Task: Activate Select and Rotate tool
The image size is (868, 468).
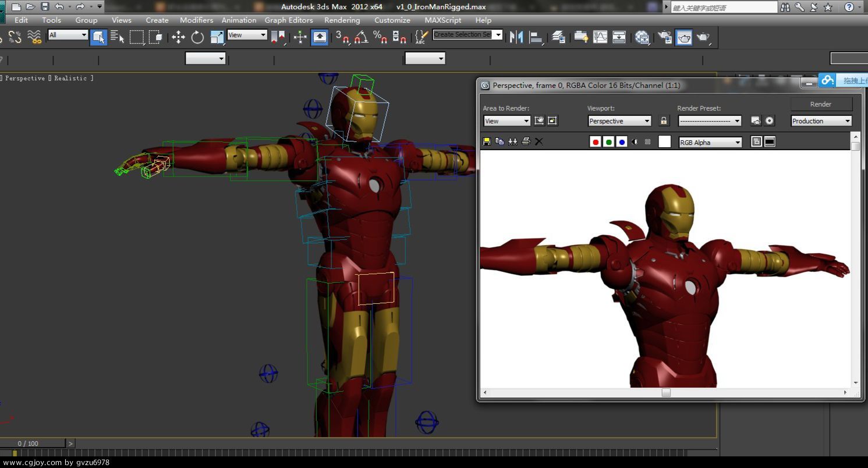Action: tap(198, 37)
